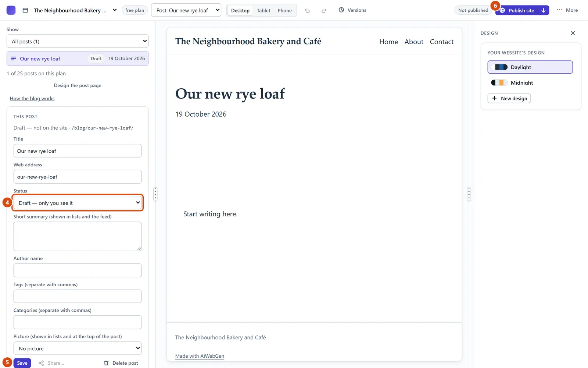This screenshot has height=368, width=588.
Task: Expand the site name dropdown chevron
Action: click(x=115, y=10)
